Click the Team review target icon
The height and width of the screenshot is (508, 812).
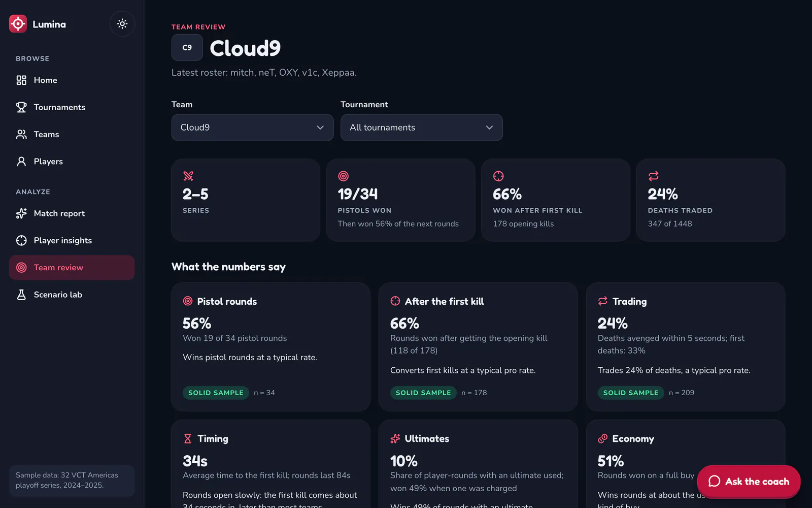[21, 268]
